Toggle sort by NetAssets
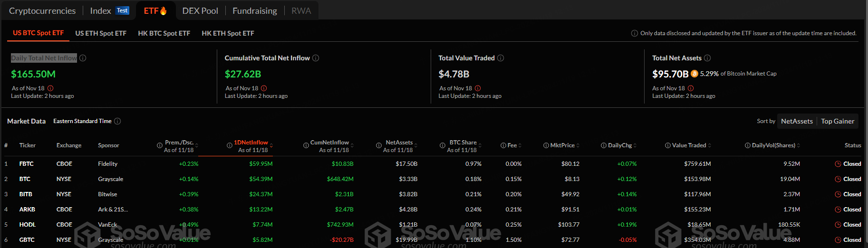This screenshot has height=248, width=868. pos(797,121)
